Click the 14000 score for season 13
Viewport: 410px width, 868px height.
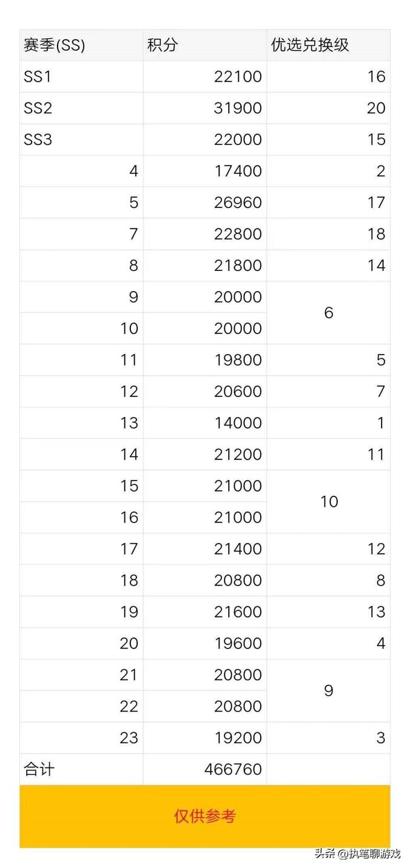[x=238, y=423]
